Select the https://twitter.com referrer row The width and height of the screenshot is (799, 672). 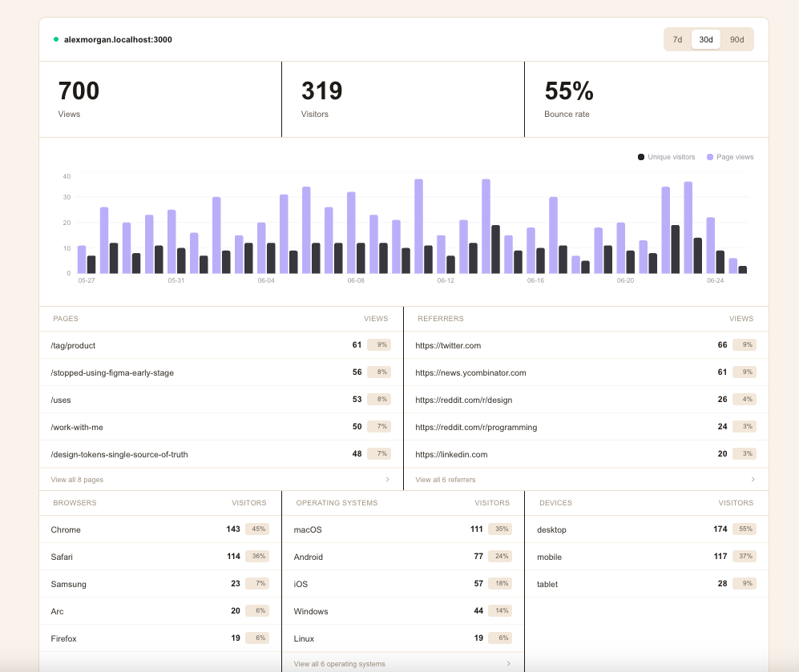586,345
